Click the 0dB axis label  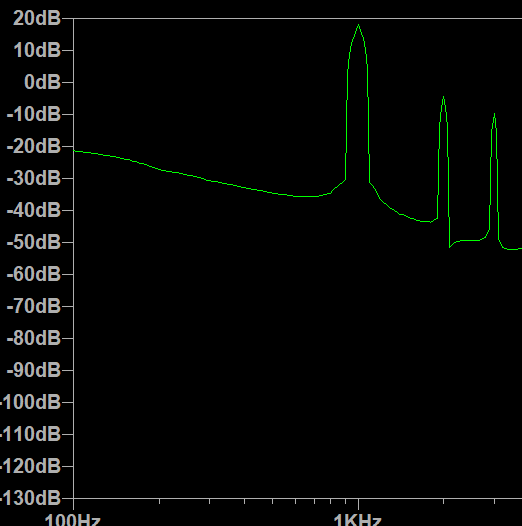click(x=42, y=82)
